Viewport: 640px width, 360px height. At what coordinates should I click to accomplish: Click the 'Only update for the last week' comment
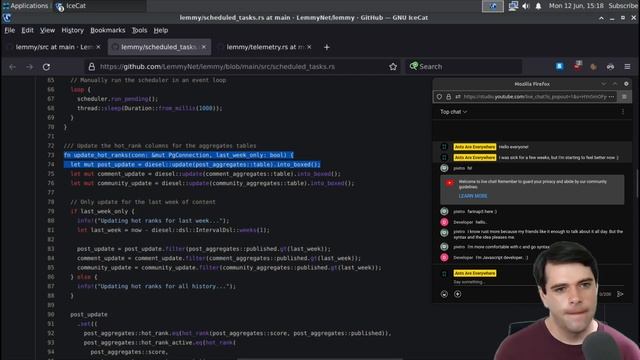point(143,202)
